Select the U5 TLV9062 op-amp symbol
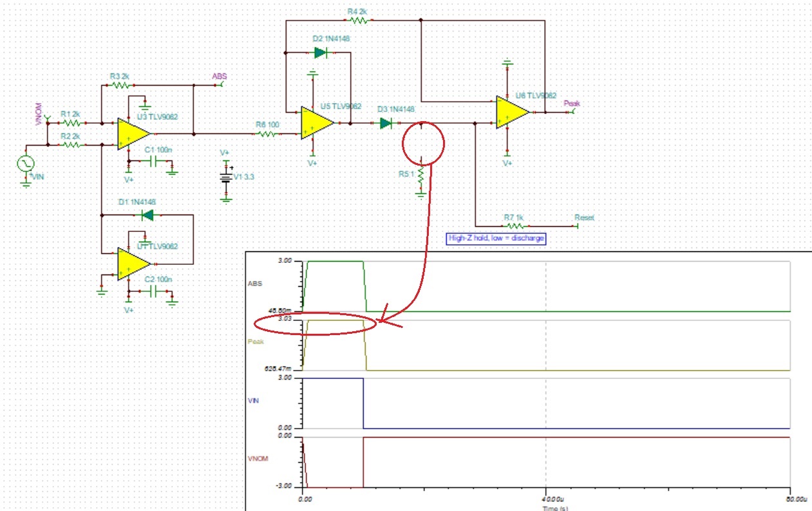The width and height of the screenshot is (812, 511). [317, 122]
